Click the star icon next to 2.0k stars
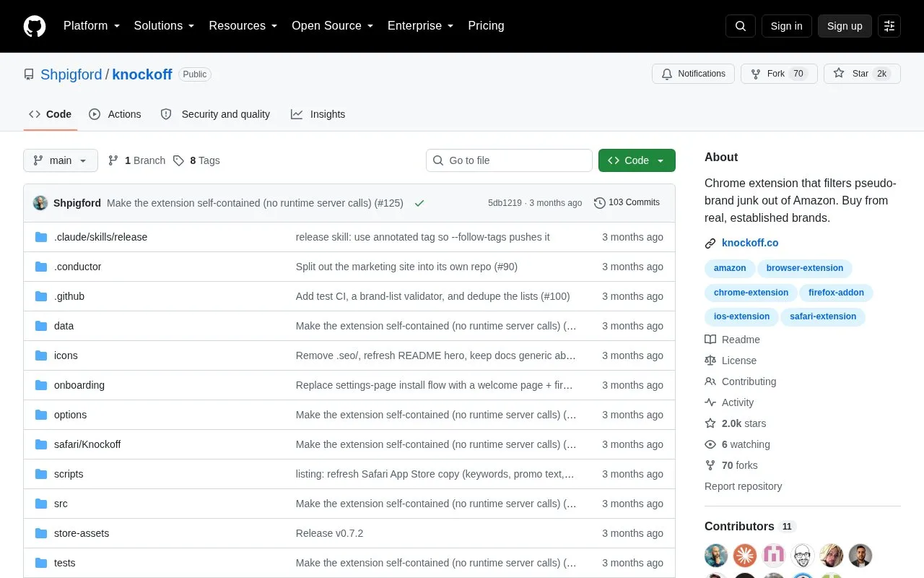The image size is (924, 578). 710,423
